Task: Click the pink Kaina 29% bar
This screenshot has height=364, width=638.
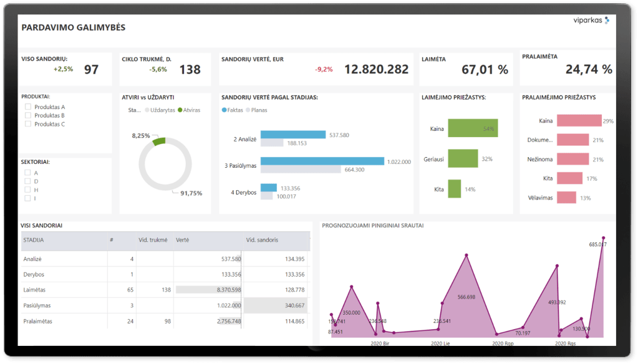Action: click(x=578, y=121)
